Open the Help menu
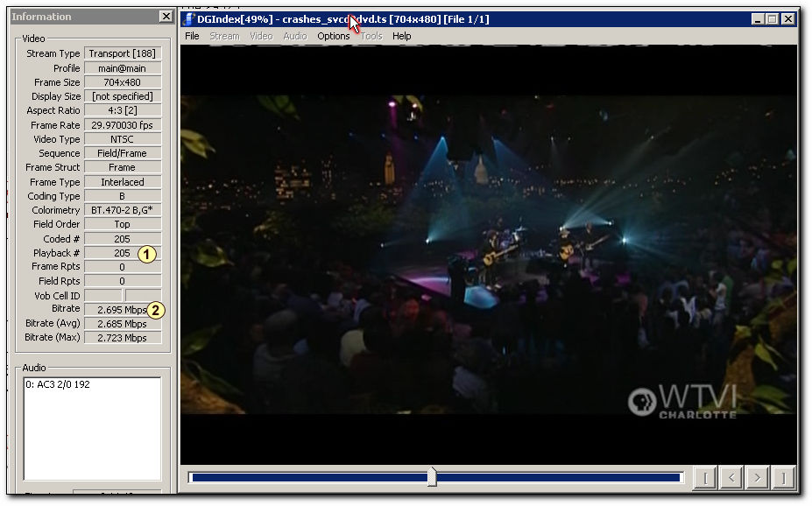Viewport: 812px width, 506px height. click(x=401, y=36)
